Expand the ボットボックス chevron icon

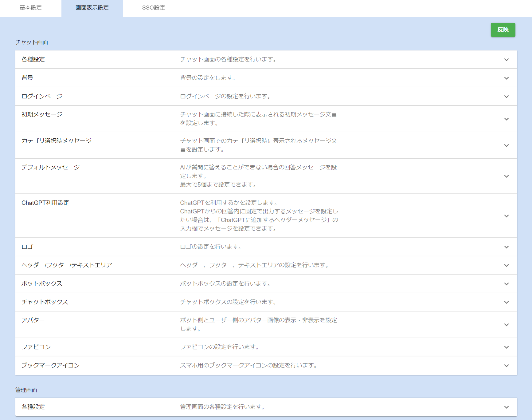pyautogui.click(x=506, y=284)
